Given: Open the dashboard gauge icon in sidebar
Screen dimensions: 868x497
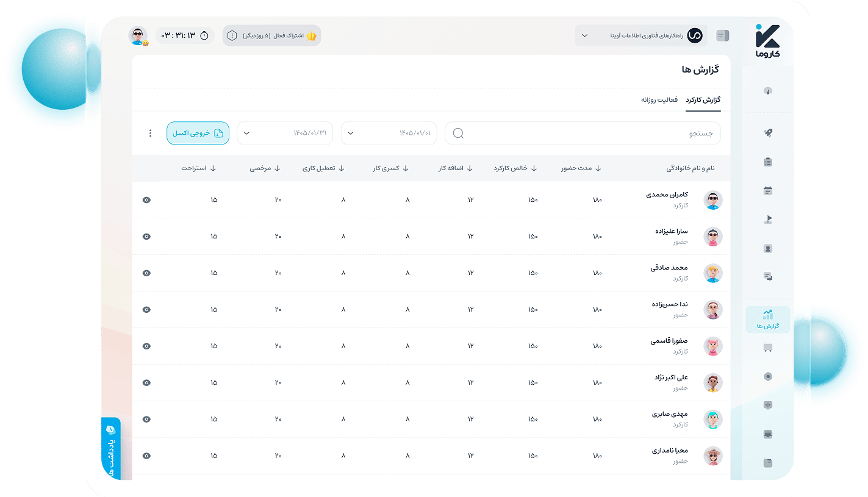Looking at the screenshot, I should [768, 91].
